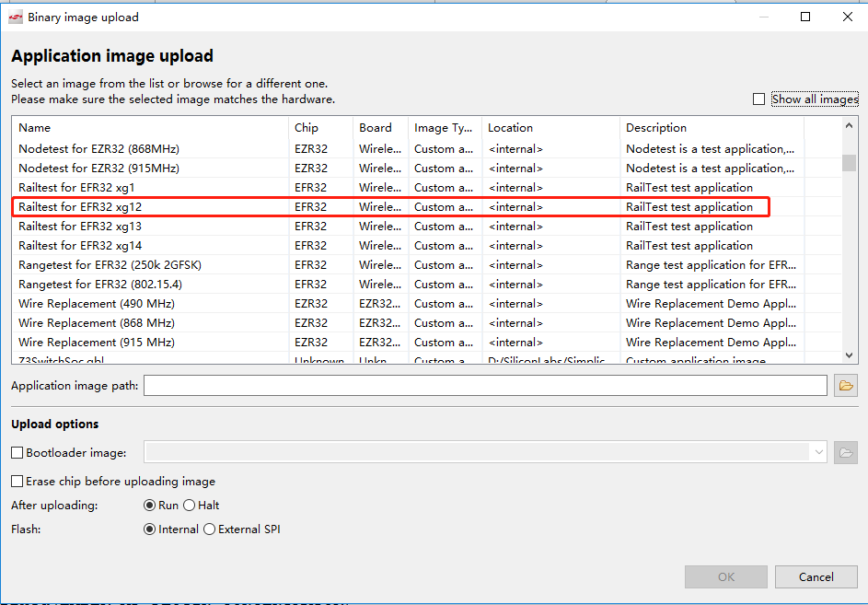Select the Run radio button
868x605 pixels.
(x=149, y=506)
